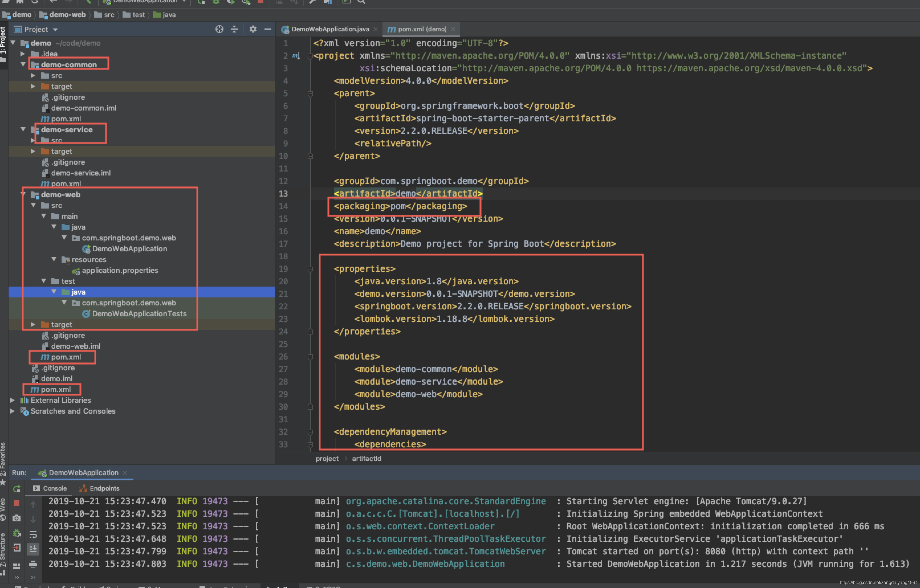Image resolution: width=920 pixels, height=588 pixels.
Task: Click demo-web in the breadcrumb path
Action: click(67, 15)
